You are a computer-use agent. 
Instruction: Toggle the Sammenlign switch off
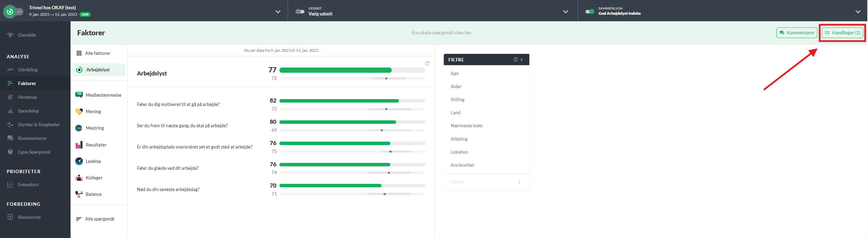[x=590, y=12]
